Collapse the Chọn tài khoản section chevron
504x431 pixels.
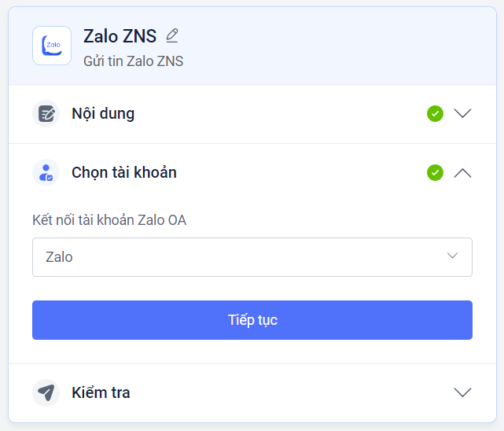463,172
